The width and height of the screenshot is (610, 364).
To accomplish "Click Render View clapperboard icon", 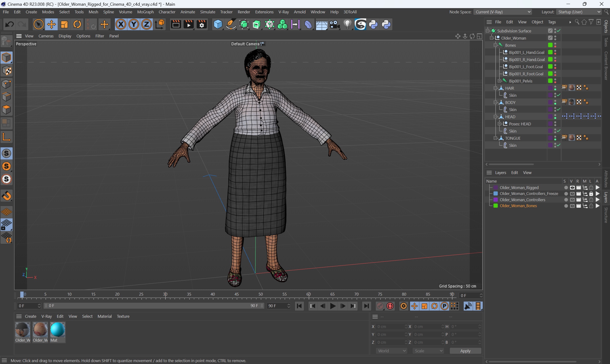I will [176, 24].
